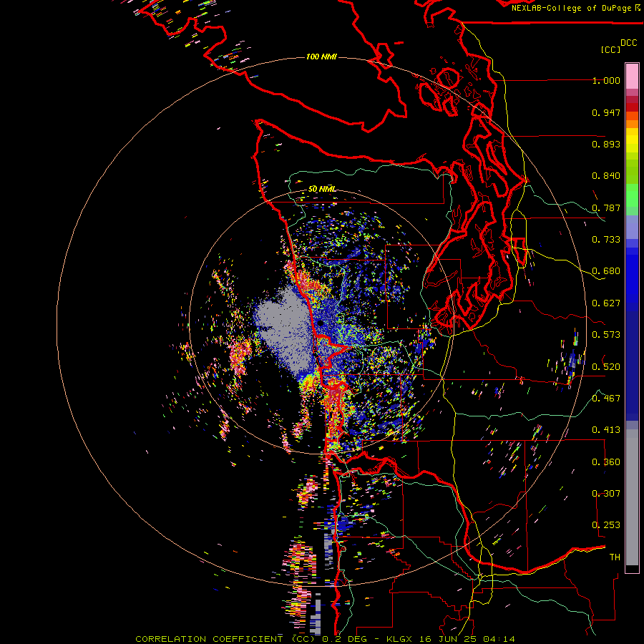Select the 0.413 scale value
Viewport: 644px width, 644px height.
pyautogui.click(x=606, y=430)
